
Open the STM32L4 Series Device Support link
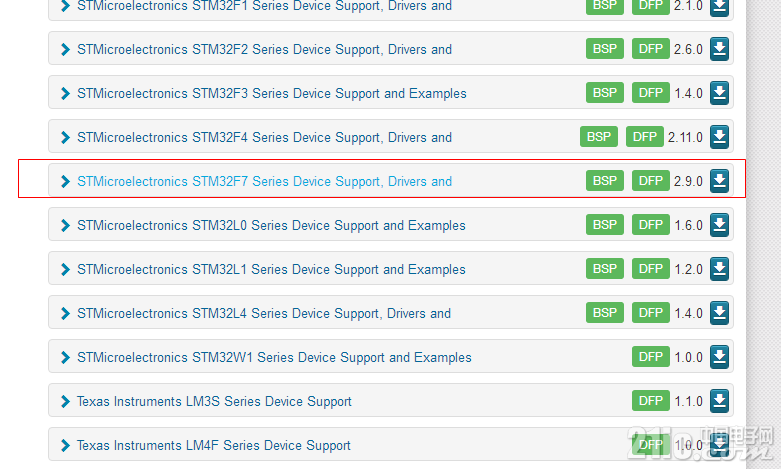(264, 313)
